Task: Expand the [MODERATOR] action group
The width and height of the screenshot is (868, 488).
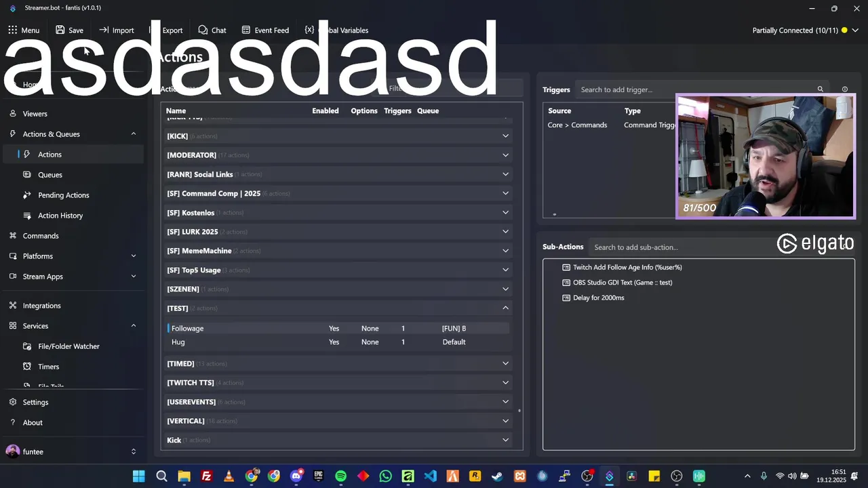Action: 505,155
